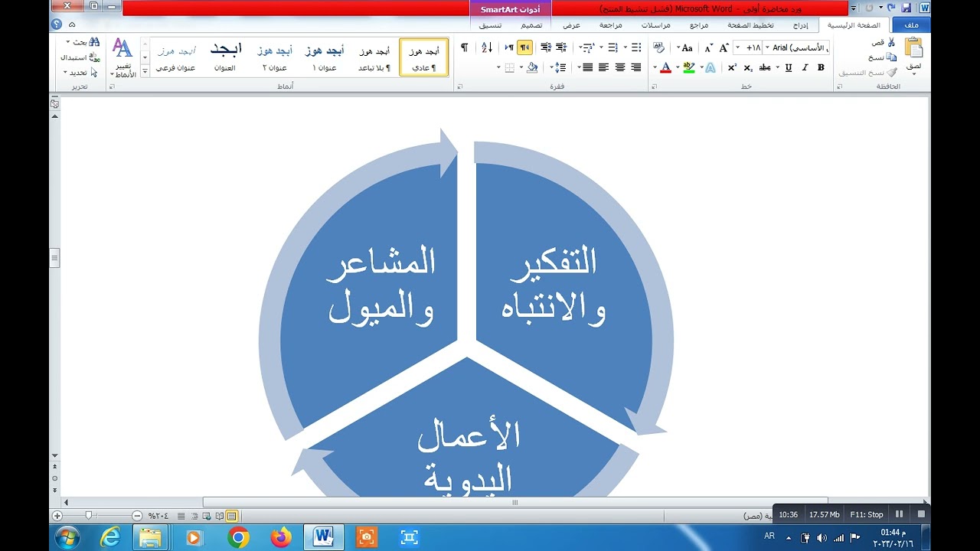Open Change Case Aa button

tap(687, 47)
